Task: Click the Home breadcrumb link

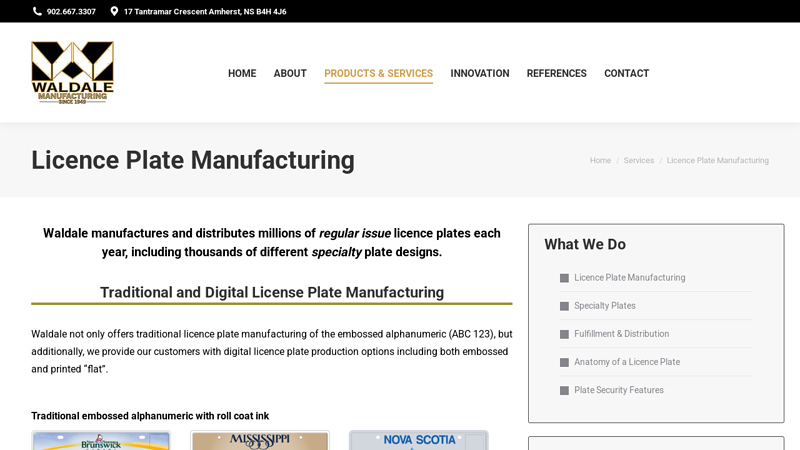Action: [x=600, y=160]
